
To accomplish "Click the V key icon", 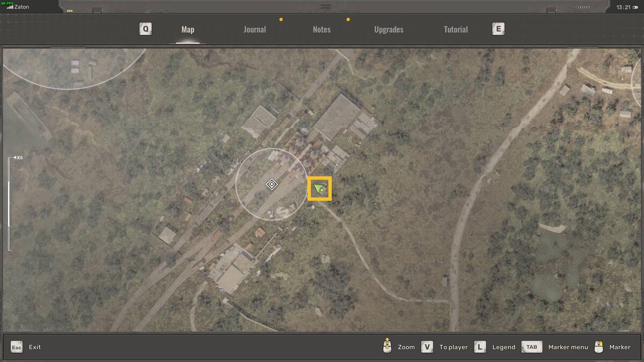I will tap(427, 347).
